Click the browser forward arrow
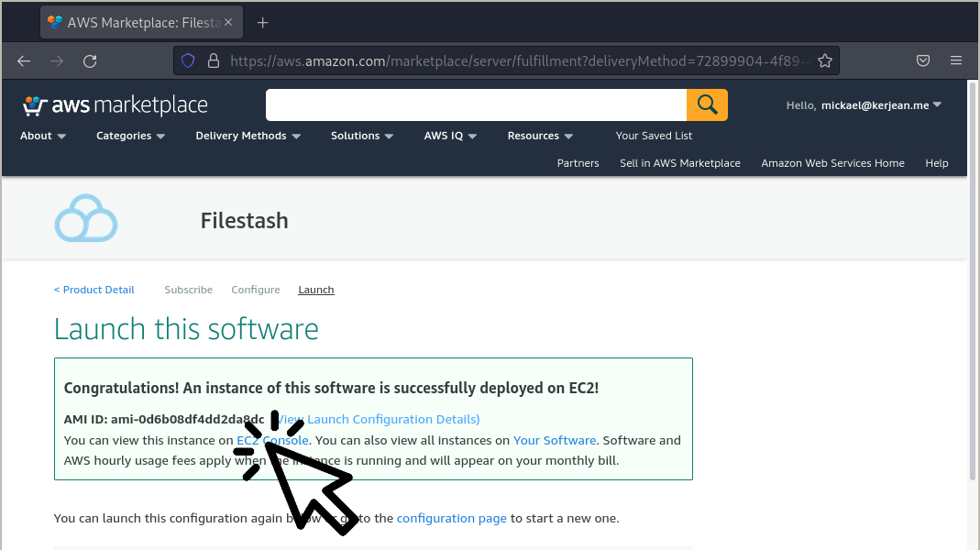980x550 pixels. (x=57, y=61)
